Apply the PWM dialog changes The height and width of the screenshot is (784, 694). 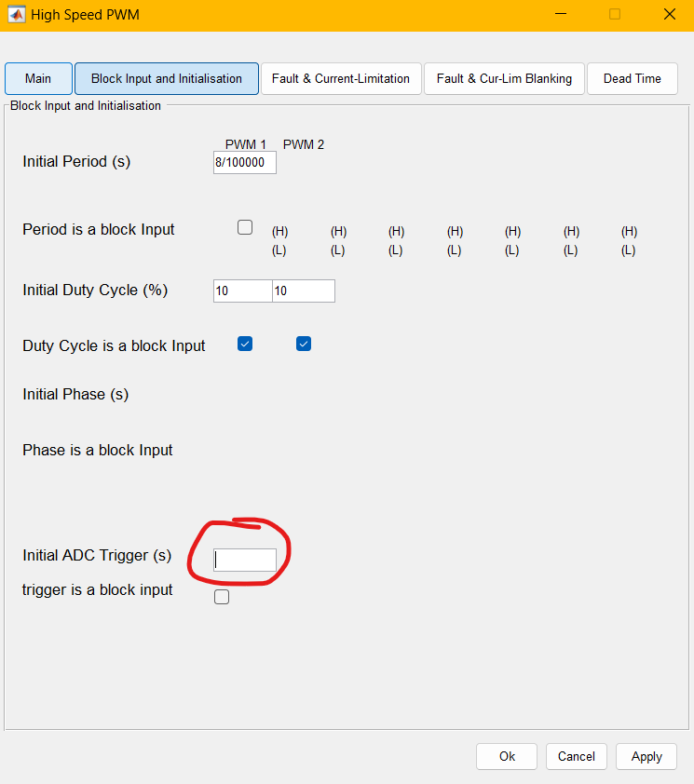[x=646, y=756]
